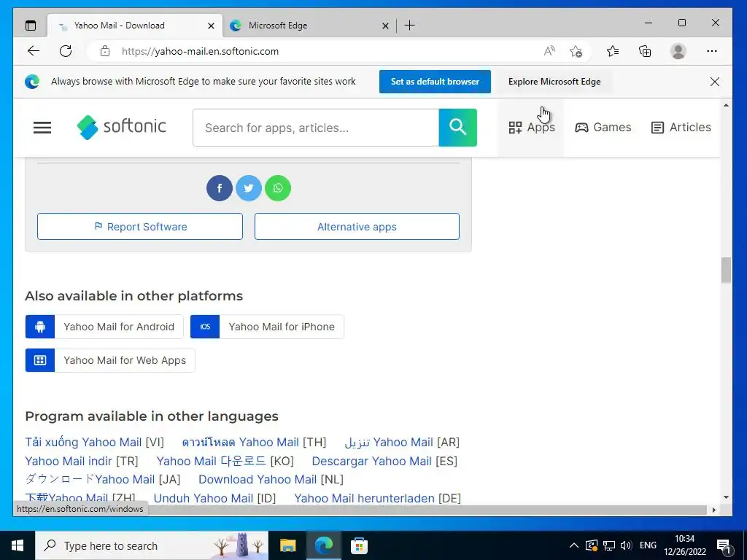Select the Yahoo Mail - Download tab
Viewport: 747px width, 560px height.
[135, 26]
